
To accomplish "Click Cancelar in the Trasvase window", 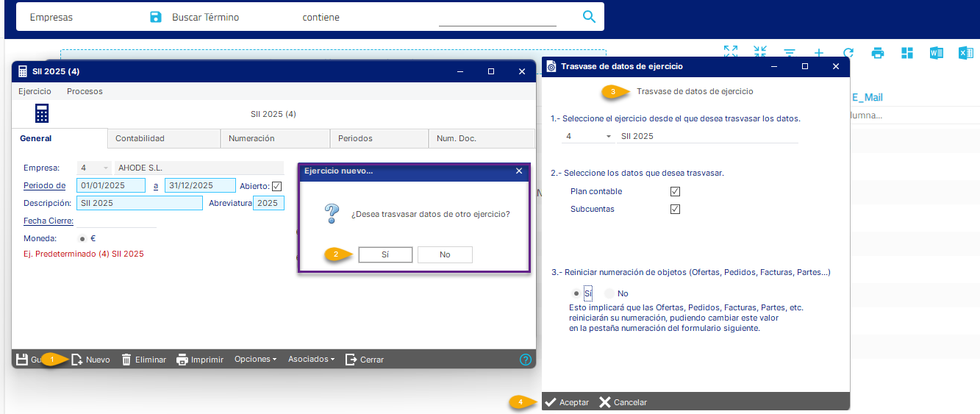I will 623,402.
